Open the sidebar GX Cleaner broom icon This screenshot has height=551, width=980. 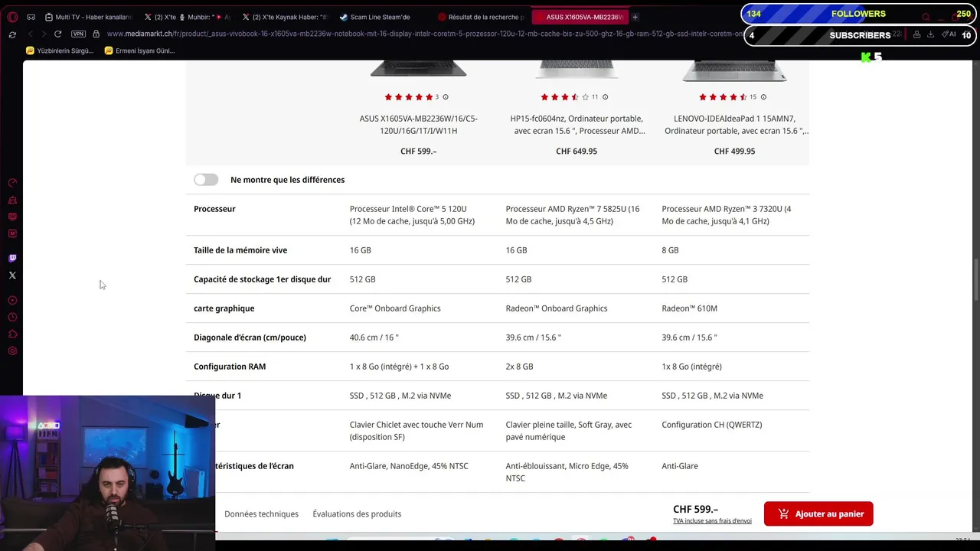click(x=12, y=200)
